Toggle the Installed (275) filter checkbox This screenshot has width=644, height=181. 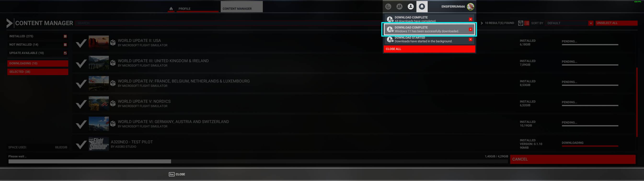[x=65, y=36]
